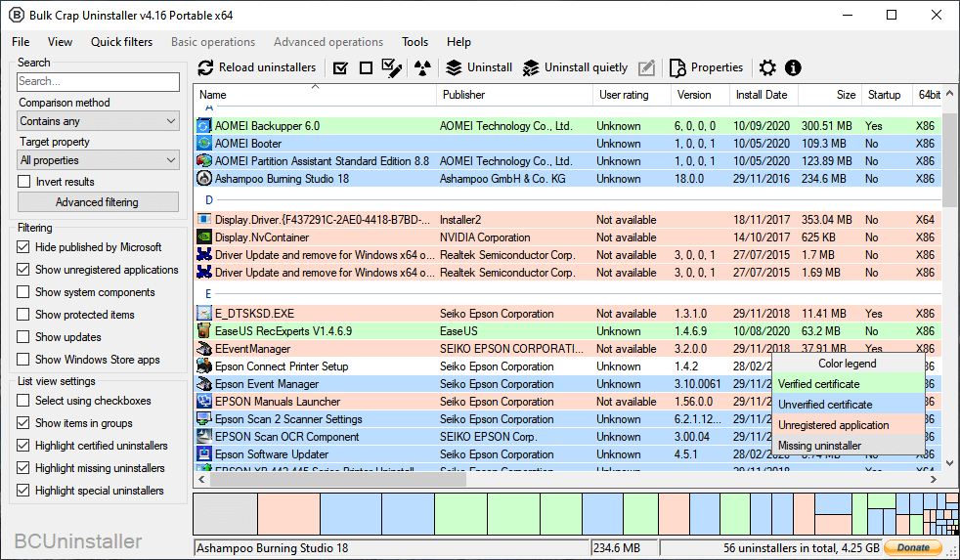The width and height of the screenshot is (960, 560).
Task: Open the Advanced operations menu
Action: click(328, 42)
